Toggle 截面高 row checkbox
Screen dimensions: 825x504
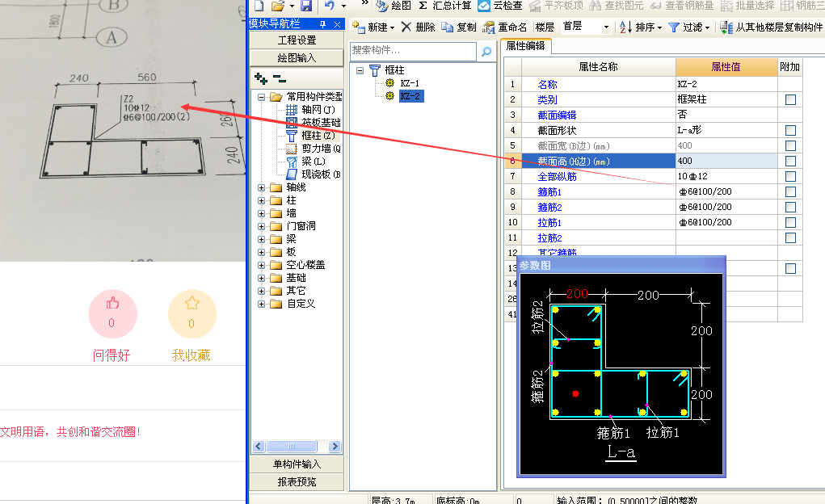pos(790,161)
